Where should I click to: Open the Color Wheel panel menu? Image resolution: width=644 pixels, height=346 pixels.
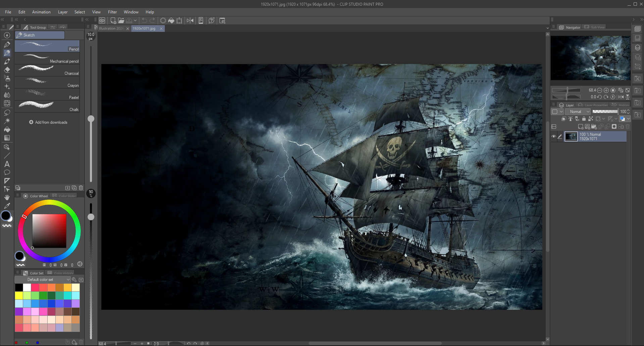[x=17, y=195]
